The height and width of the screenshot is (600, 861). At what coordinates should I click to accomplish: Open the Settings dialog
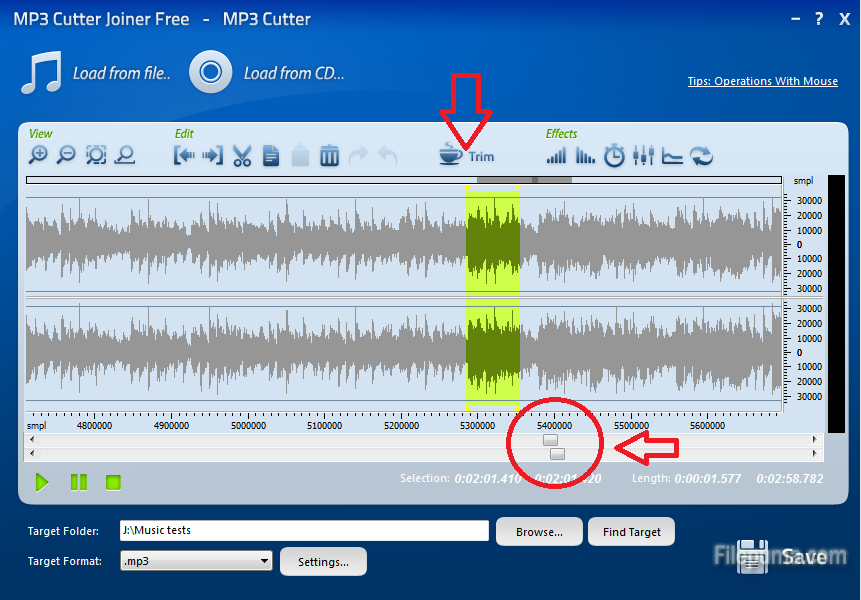click(x=323, y=561)
